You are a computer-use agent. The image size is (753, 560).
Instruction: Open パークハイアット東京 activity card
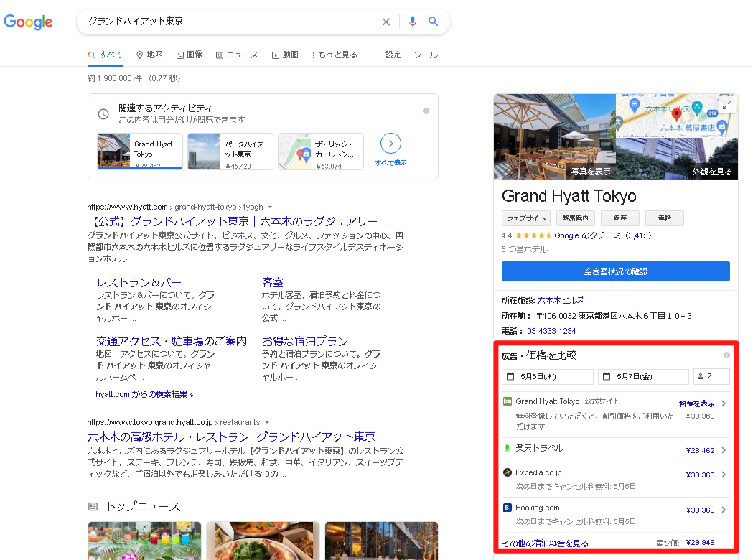230,151
